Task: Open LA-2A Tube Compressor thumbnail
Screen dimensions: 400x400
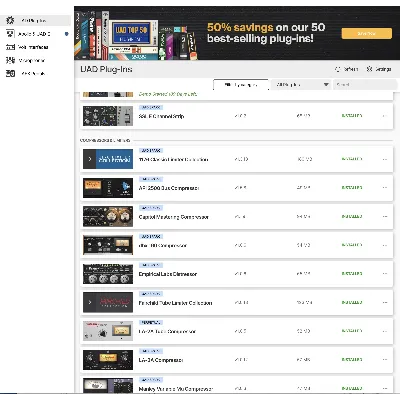Action: (x=108, y=331)
